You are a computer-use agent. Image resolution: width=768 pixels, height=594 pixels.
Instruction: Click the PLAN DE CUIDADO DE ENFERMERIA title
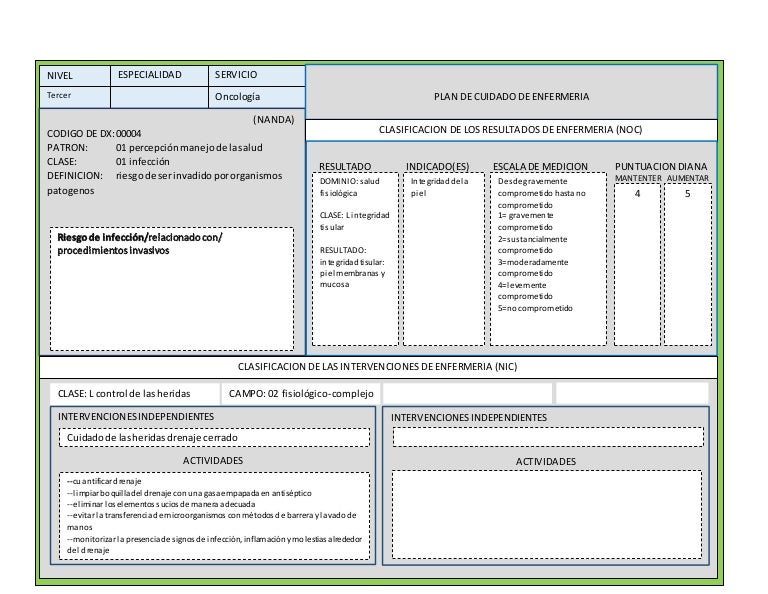[x=511, y=97]
